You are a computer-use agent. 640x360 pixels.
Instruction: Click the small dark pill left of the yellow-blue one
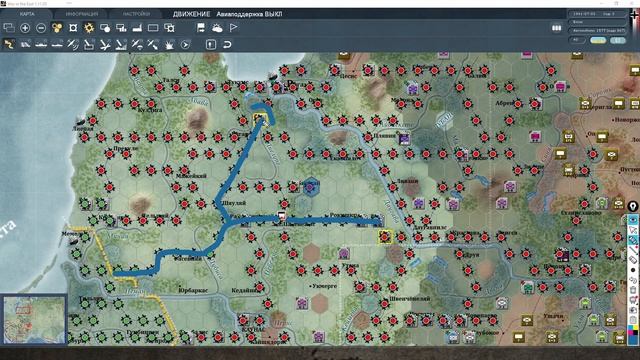tap(577, 40)
